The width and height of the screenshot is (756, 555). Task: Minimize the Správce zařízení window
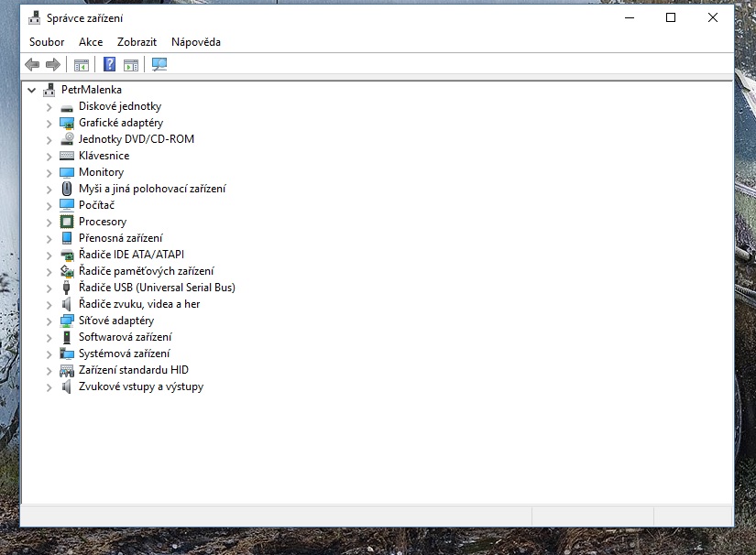[630, 17]
